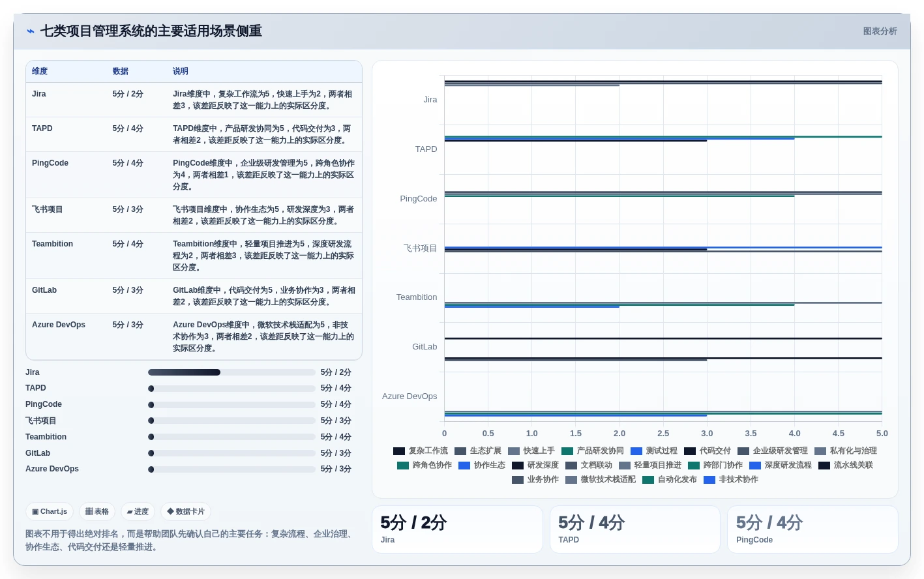Open the TAPD 5分 / 4分 data card
Viewport: 924px width, 579px height.
[635, 529]
